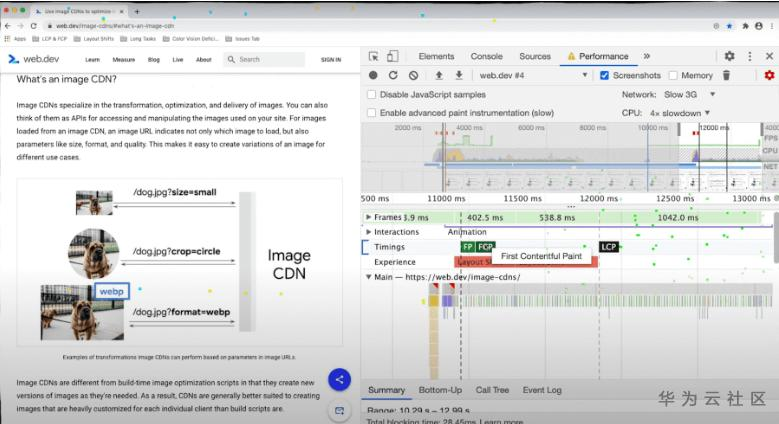
Task: Enable the Memory checkbox
Action: pos(673,76)
